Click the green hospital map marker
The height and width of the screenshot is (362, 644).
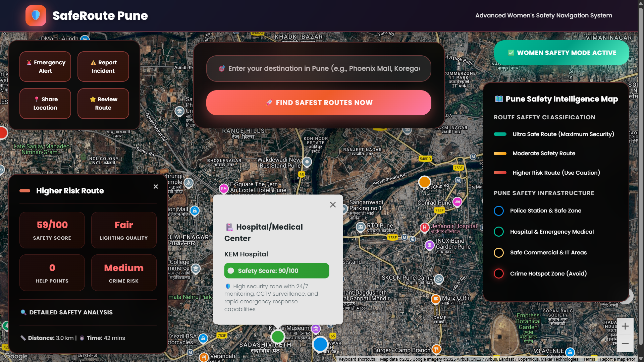tap(278, 337)
